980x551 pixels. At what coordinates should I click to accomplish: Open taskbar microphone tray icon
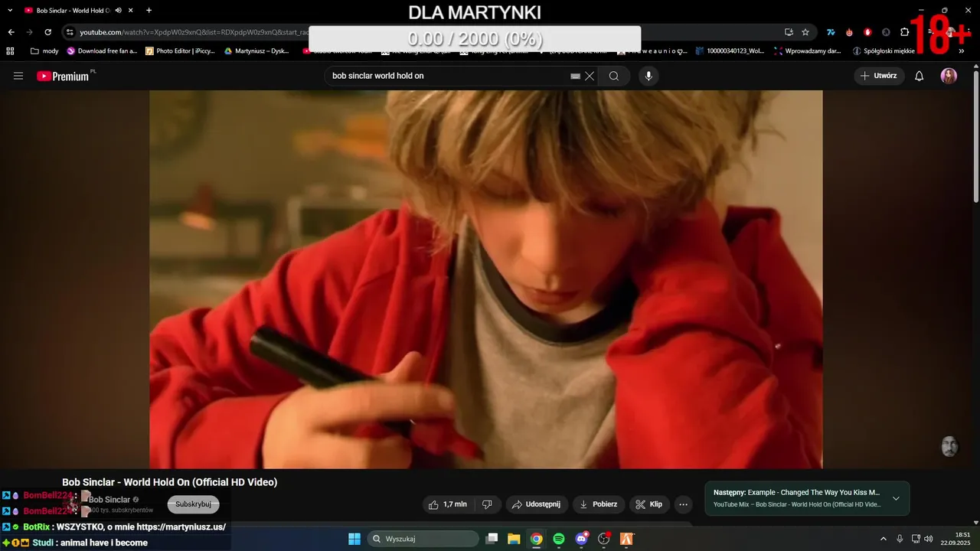tap(900, 539)
